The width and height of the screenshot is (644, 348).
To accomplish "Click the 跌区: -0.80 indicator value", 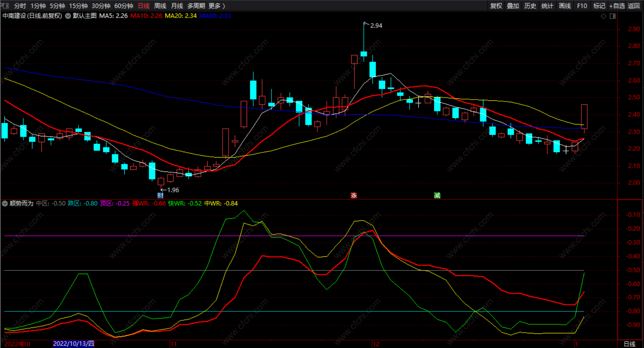I will tap(82, 203).
